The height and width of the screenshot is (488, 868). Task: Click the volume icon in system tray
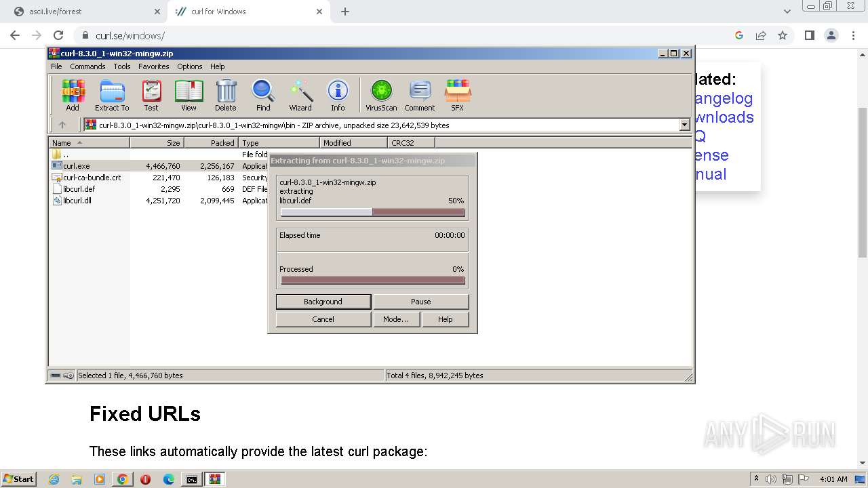coord(771,479)
